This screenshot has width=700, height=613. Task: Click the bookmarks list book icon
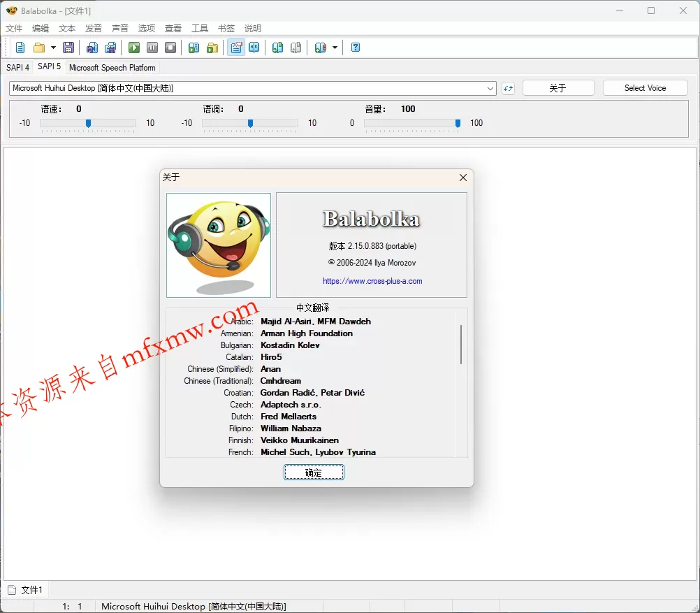tap(320, 48)
